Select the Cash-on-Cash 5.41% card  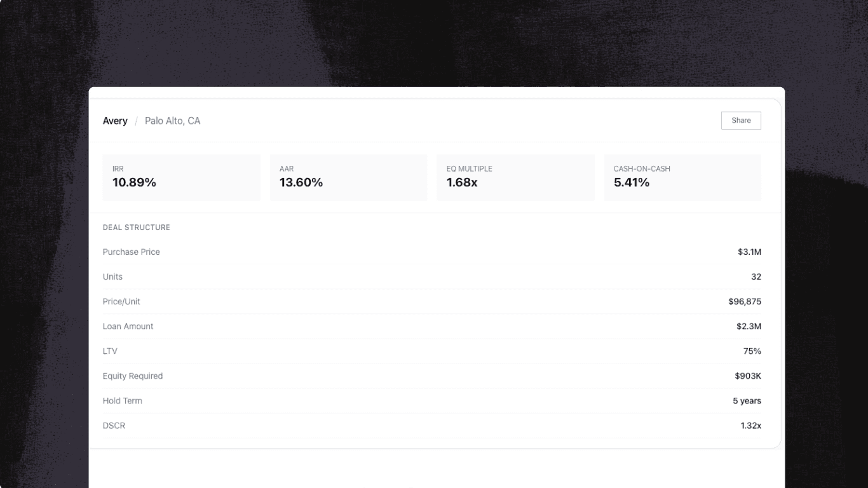(682, 177)
